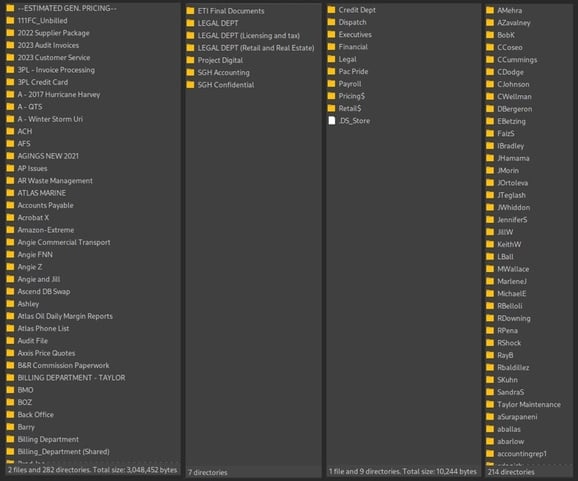Click the folder icon for Project Digital

coord(190,60)
